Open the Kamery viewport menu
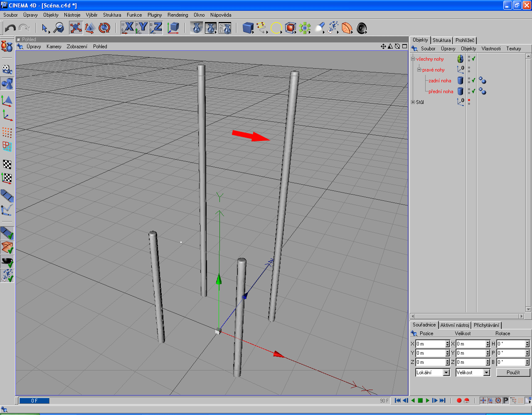This screenshot has width=532, height=415. [54, 47]
